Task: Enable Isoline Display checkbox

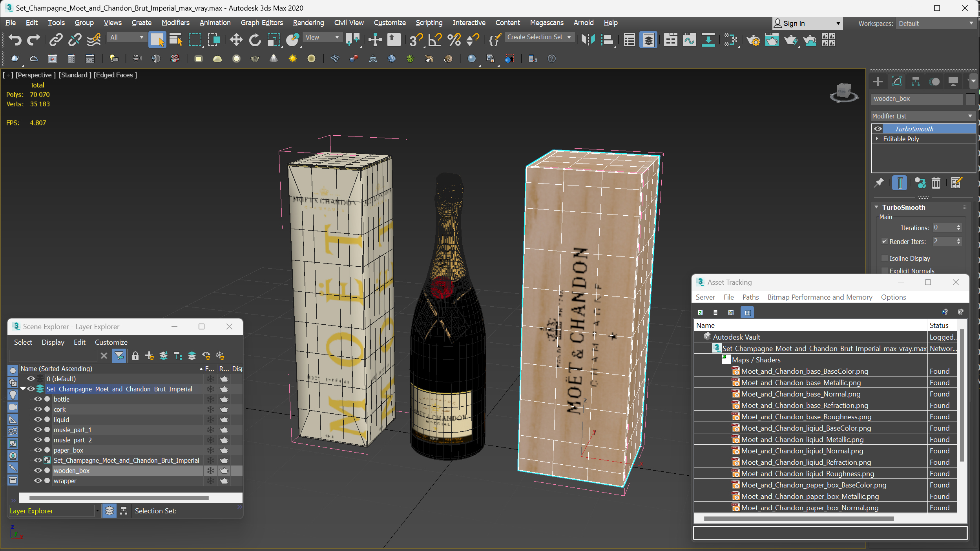Action: coord(885,258)
